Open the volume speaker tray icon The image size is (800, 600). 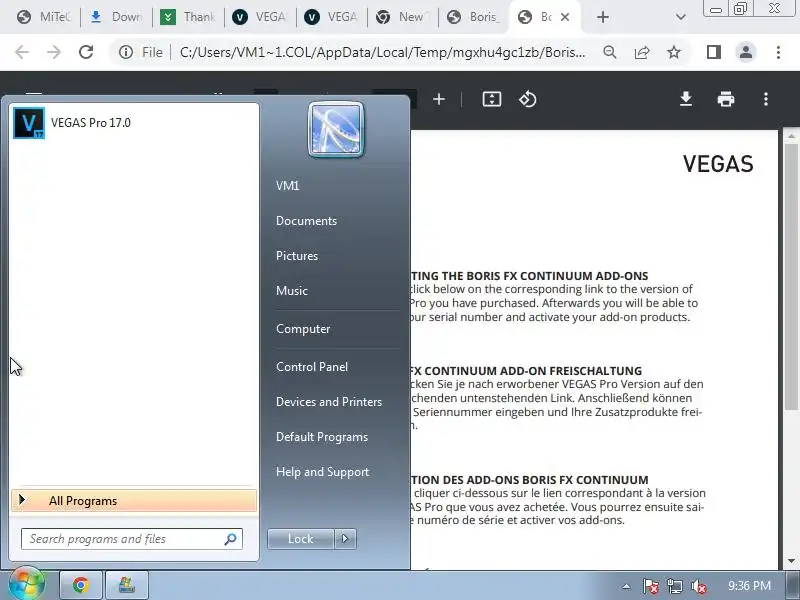point(698,586)
